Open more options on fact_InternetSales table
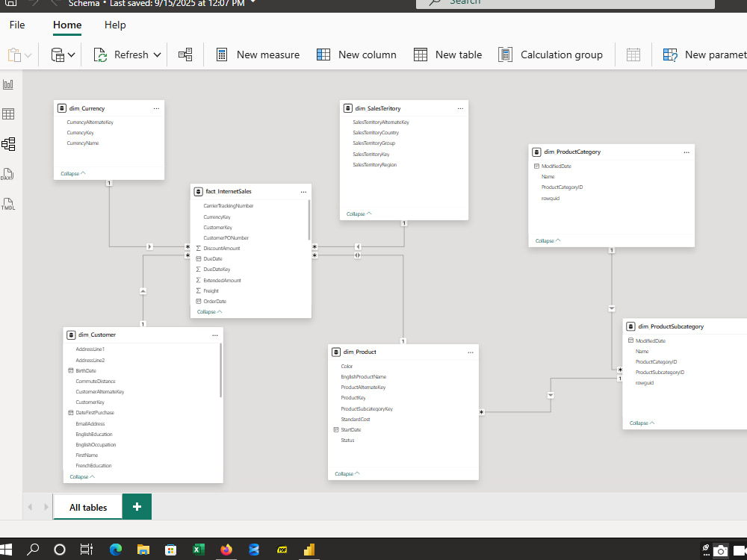Viewport: 747px width, 560px height. coord(303,192)
